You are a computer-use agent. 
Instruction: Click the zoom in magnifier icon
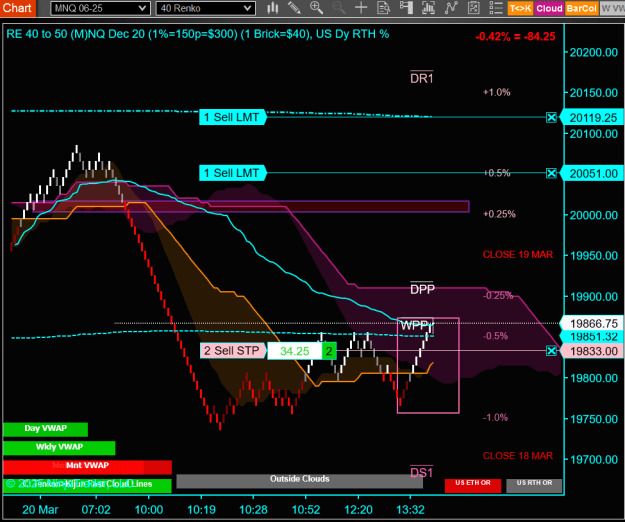(x=316, y=8)
